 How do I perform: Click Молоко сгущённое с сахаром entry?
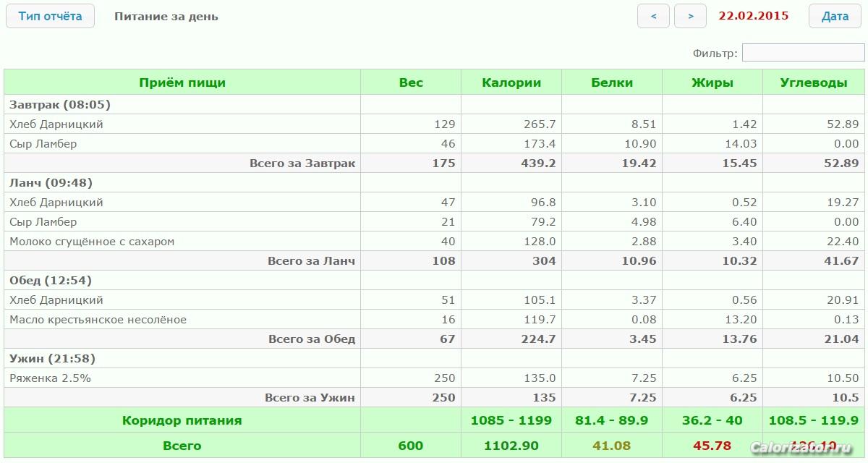(92, 242)
